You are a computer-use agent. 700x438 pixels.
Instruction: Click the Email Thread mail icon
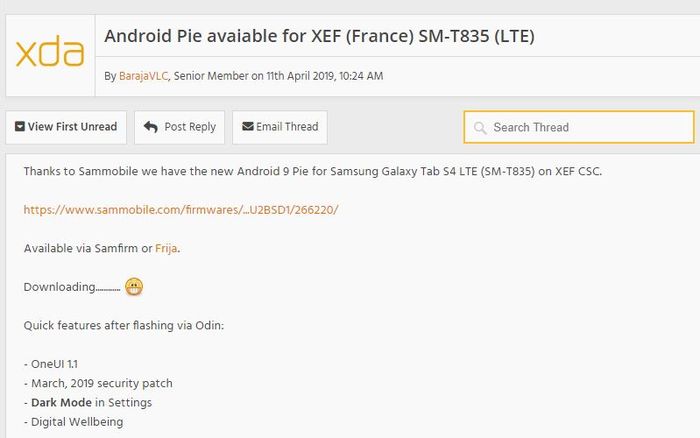248,126
